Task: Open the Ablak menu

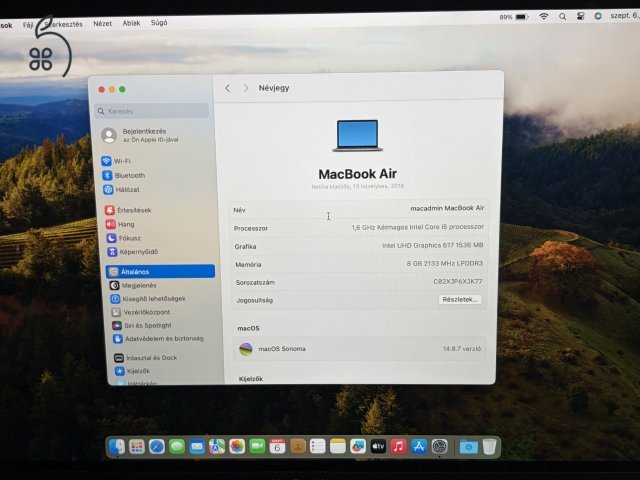Action: (131, 23)
